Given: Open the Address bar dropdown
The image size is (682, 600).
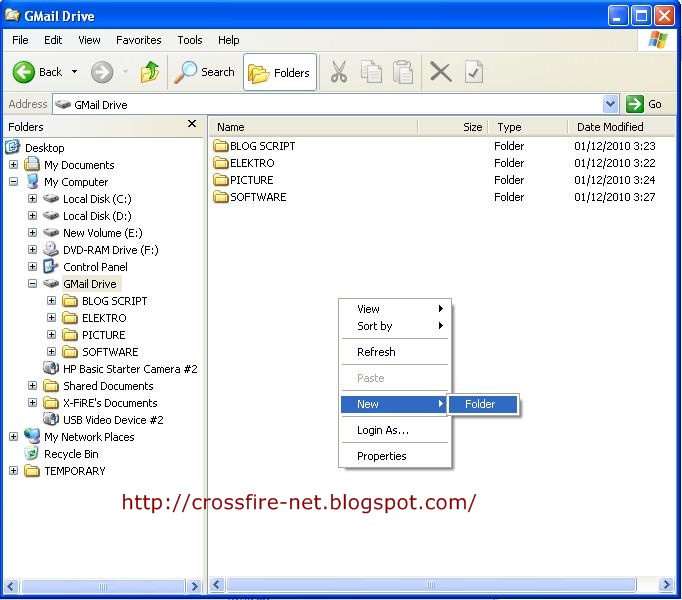Looking at the screenshot, I should coord(611,104).
